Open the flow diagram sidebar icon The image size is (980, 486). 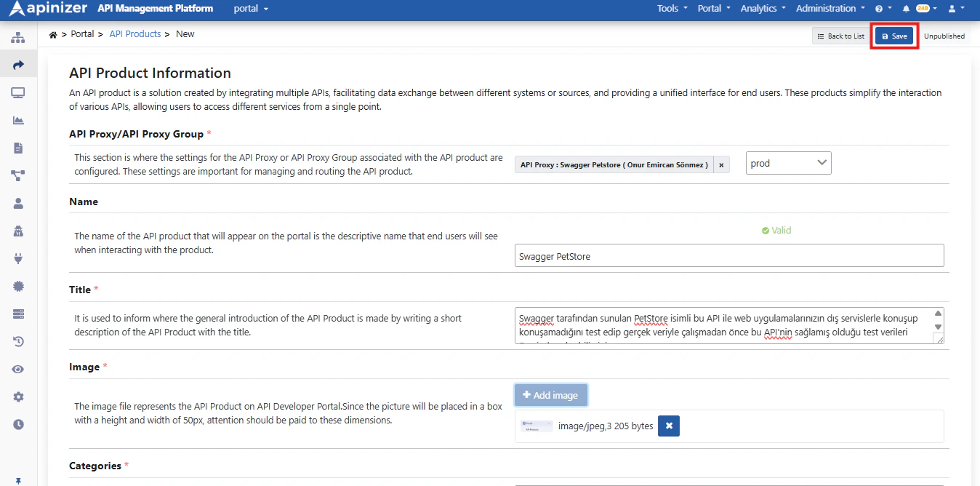click(x=18, y=175)
